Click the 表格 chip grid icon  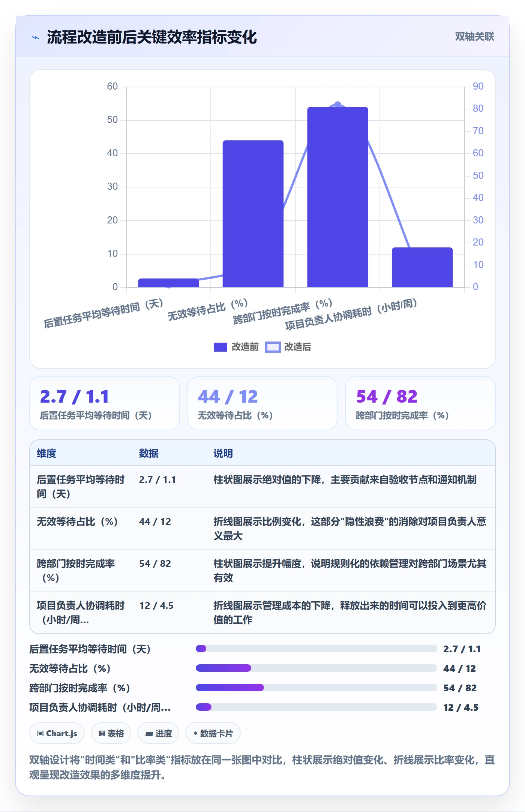point(102,734)
